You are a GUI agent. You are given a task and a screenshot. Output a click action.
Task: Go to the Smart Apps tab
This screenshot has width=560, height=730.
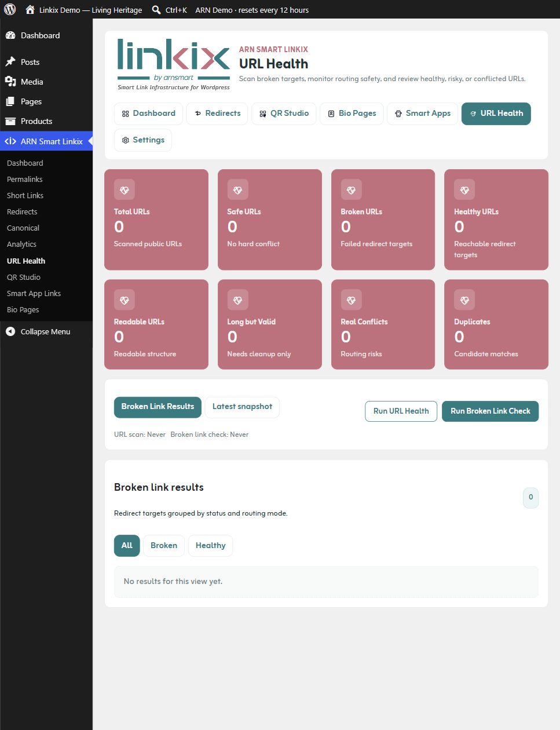(x=423, y=114)
